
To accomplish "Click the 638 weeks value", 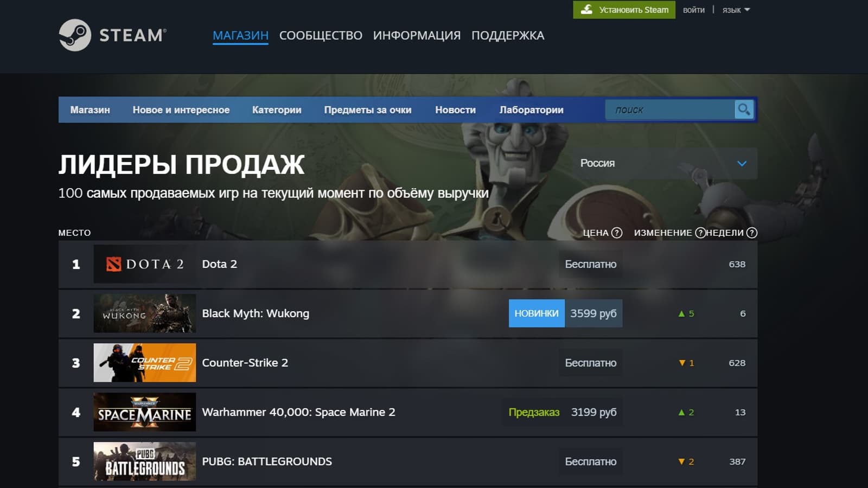I will (x=737, y=264).
